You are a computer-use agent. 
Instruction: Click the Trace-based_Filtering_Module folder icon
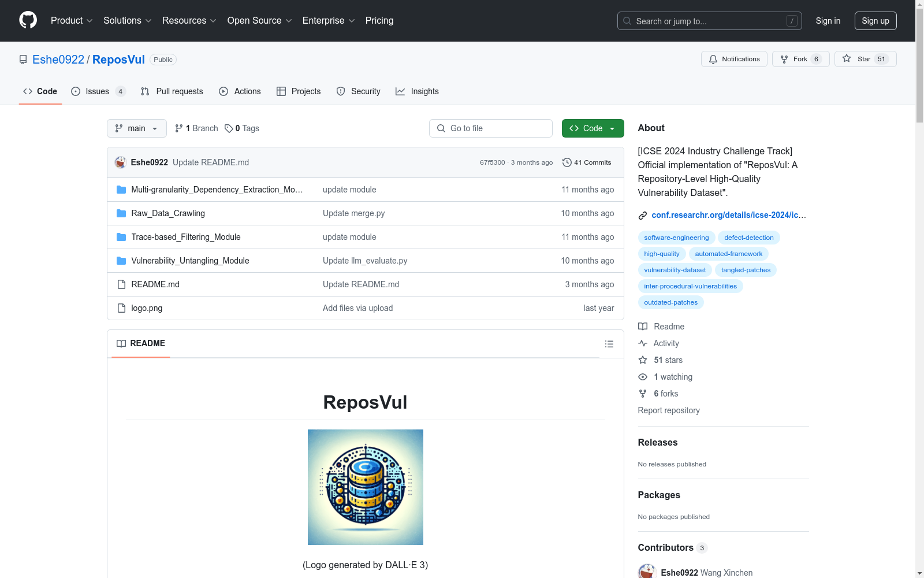(121, 237)
